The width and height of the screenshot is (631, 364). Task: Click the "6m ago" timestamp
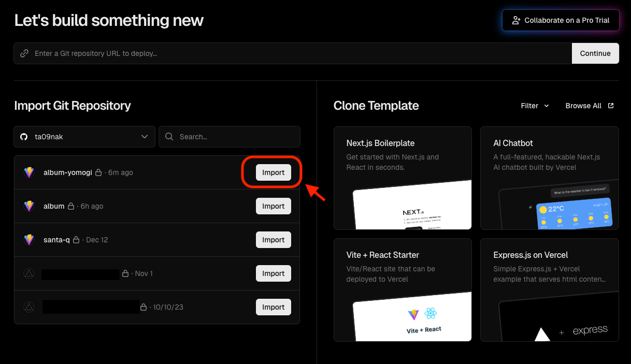[121, 172]
